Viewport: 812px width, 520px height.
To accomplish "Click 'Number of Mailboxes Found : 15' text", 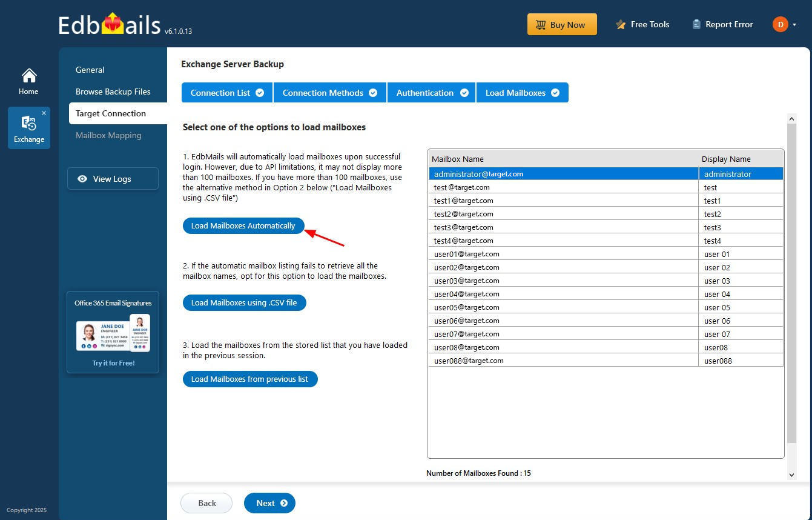I will (478, 473).
